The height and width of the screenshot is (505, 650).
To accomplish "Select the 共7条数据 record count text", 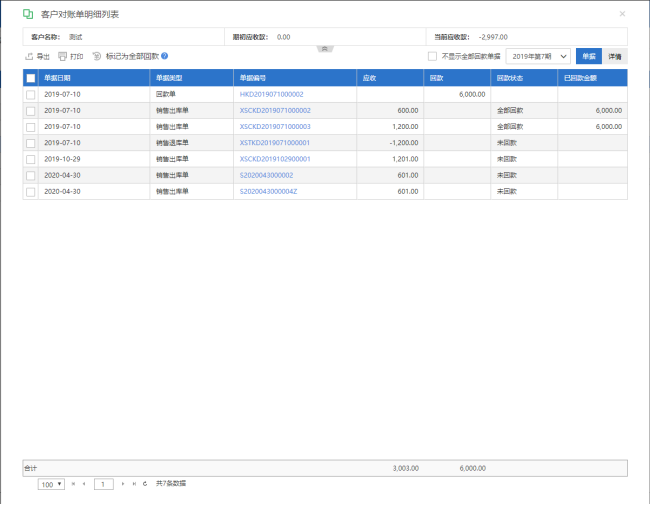I will (171, 483).
